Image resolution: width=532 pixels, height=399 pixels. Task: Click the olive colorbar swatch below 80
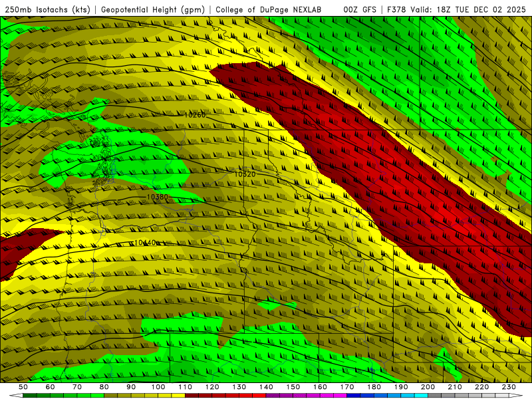[x=110, y=396]
